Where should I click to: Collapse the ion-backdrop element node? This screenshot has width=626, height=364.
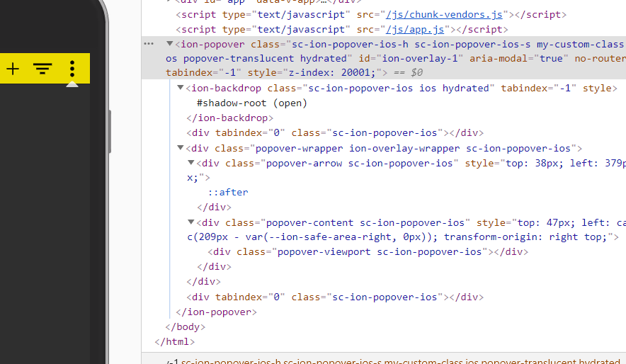(181, 88)
